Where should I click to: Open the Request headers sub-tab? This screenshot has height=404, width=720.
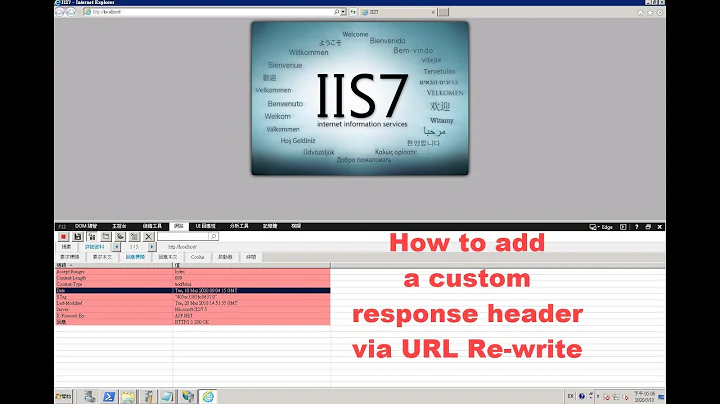70,257
